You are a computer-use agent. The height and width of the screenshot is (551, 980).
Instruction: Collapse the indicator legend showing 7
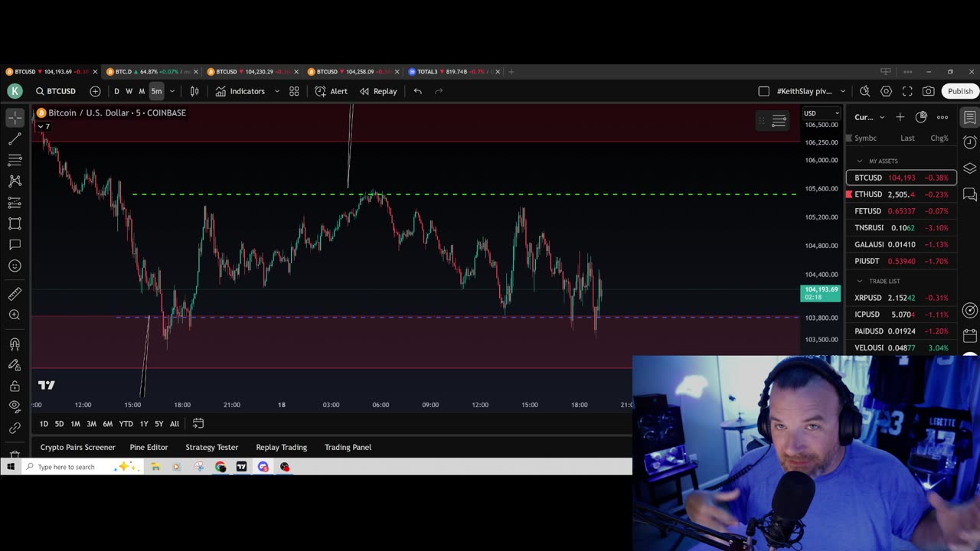[44, 126]
